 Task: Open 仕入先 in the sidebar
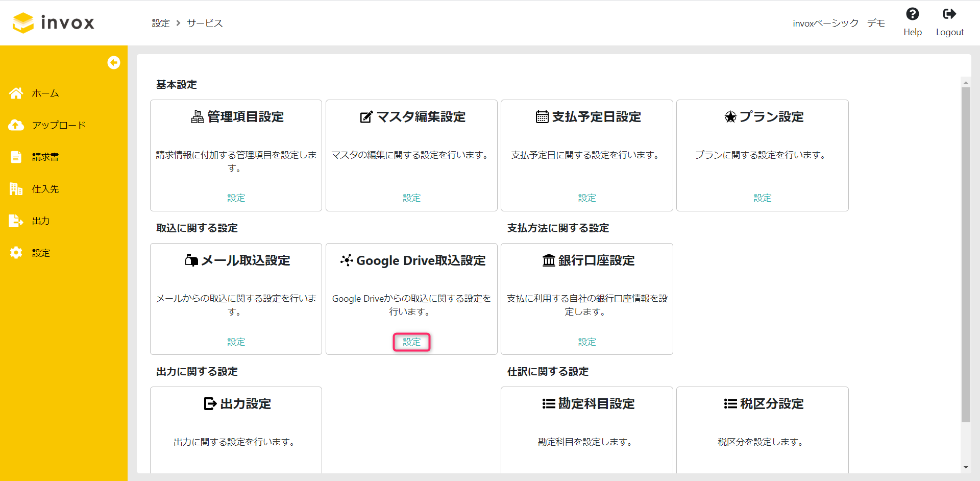click(x=45, y=189)
